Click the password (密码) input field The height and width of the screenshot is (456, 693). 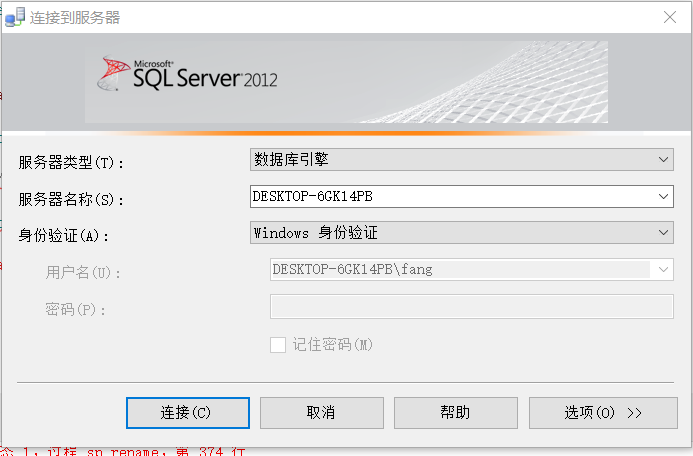(x=472, y=306)
